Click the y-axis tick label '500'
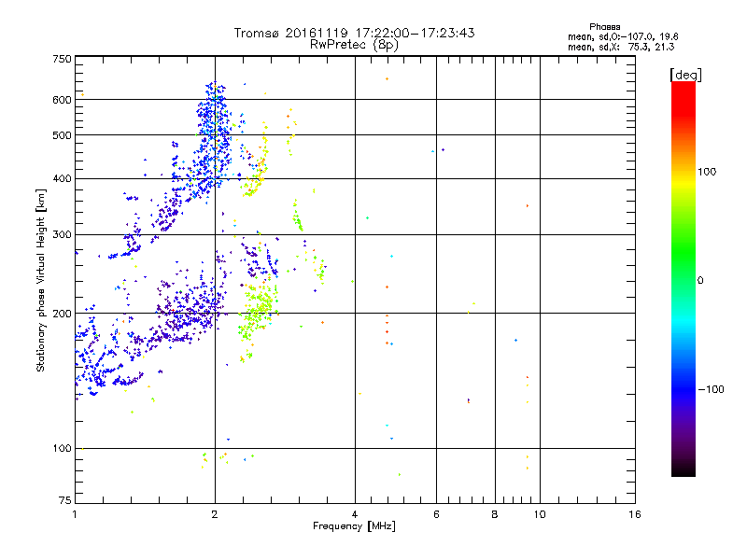Viewport: 747px width, 560px height. pyautogui.click(x=62, y=135)
